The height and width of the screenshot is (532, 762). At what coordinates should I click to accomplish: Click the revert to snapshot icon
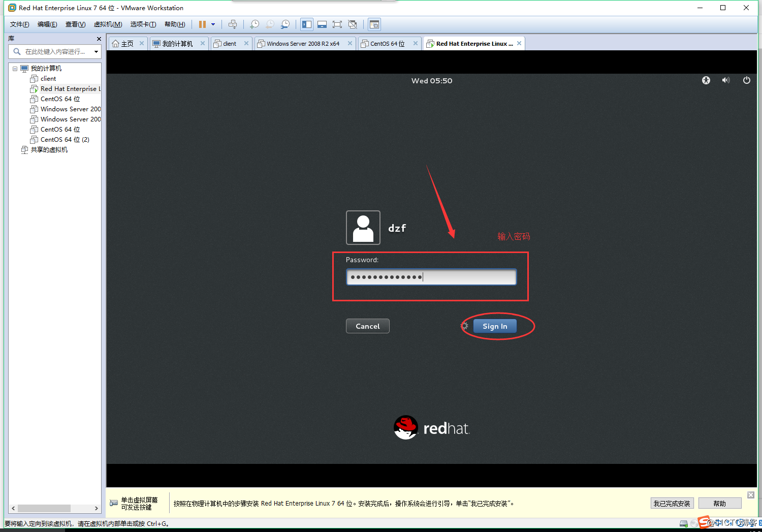(270, 24)
